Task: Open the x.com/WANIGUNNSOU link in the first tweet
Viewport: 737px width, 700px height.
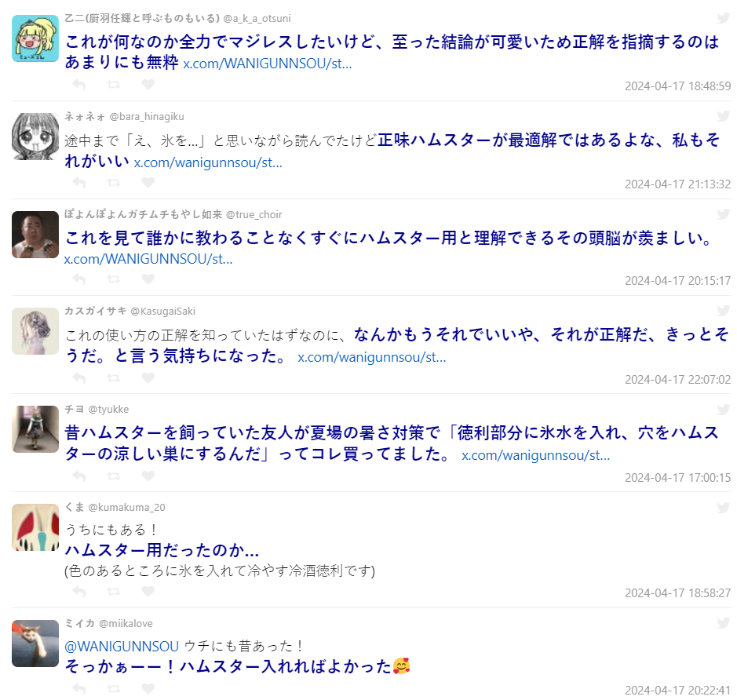Action: click(268, 64)
